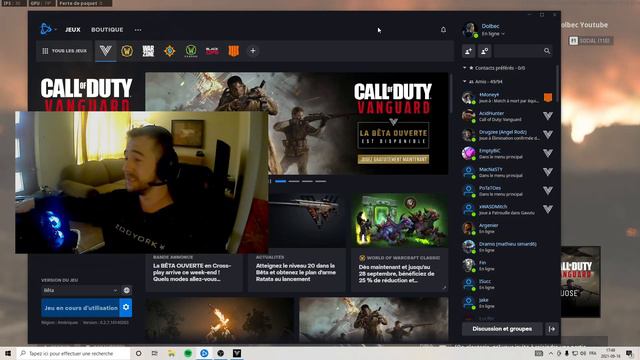Viewport: 640px width, 360px height.
Task: Open the notifications bell
Action: pyautogui.click(x=443, y=29)
